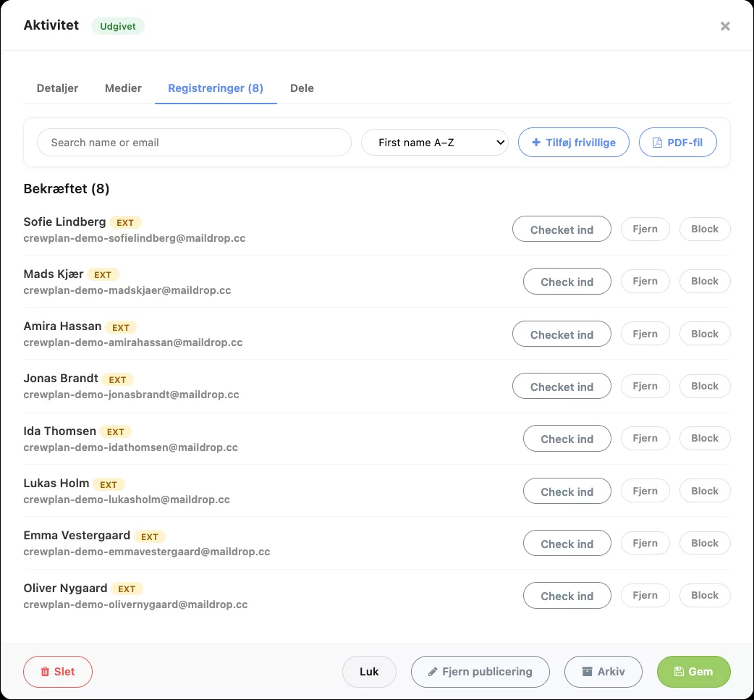Image resolution: width=754 pixels, height=700 pixels.
Task: Click email crewplan-demo-emmavestergaard@maildrop.cc
Action: pos(147,552)
